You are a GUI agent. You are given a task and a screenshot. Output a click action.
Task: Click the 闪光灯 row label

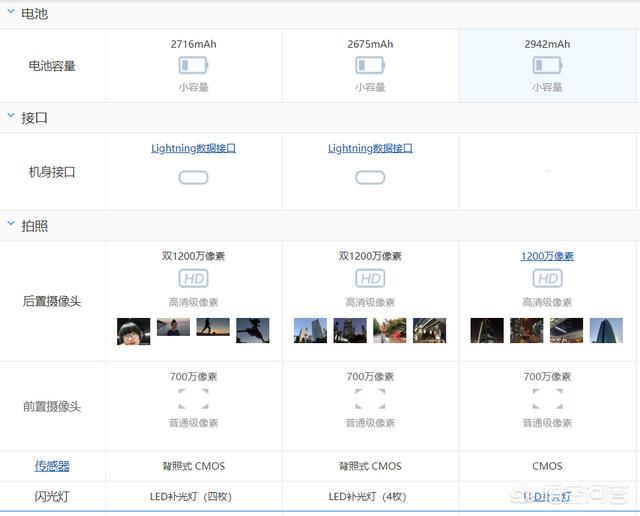52,496
